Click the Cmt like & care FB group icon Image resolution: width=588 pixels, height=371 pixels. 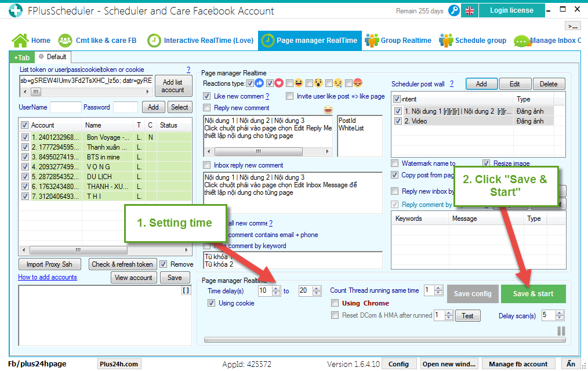65,41
